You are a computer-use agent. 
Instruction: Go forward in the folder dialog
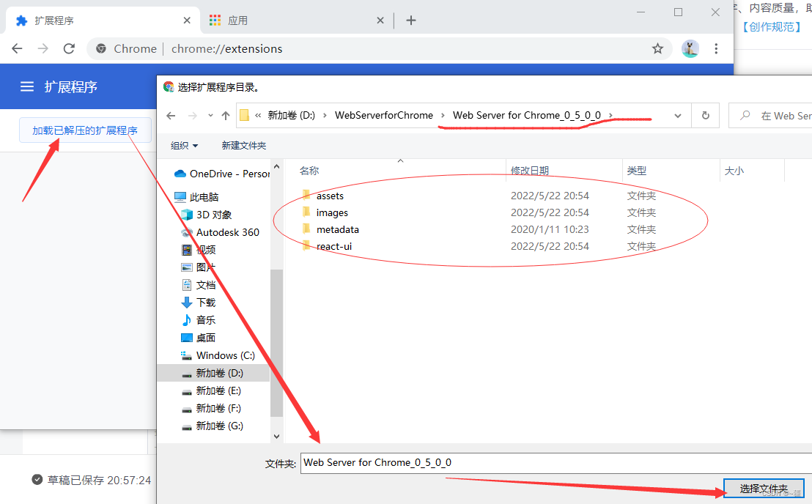click(x=192, y=116)
